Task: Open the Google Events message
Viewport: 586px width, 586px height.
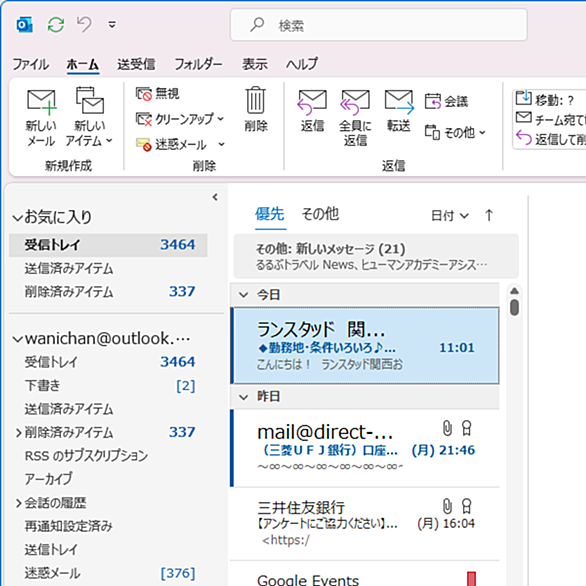Action: (x=365, y=574)
